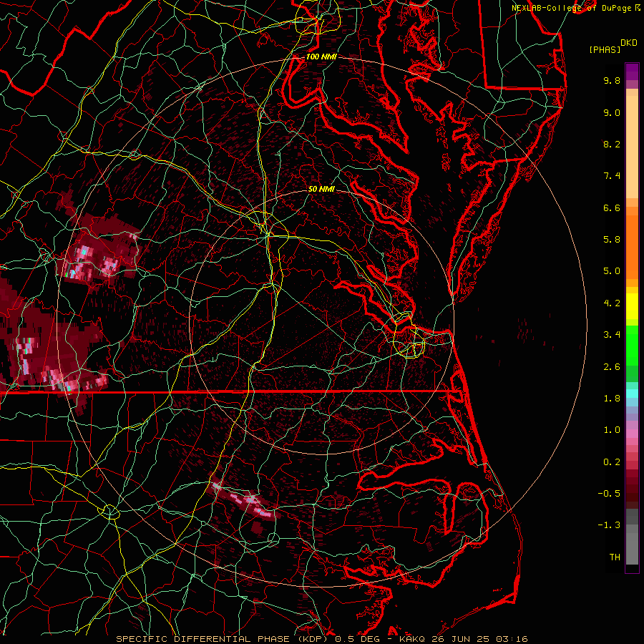Click the dark orange band in the color scale

pos(632,248)
